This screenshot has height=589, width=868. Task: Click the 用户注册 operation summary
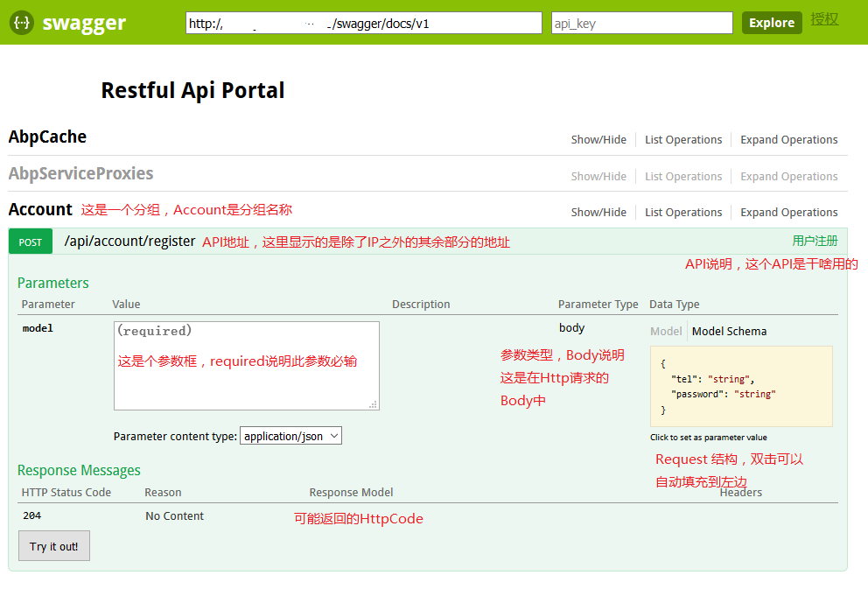pos(815,241)
